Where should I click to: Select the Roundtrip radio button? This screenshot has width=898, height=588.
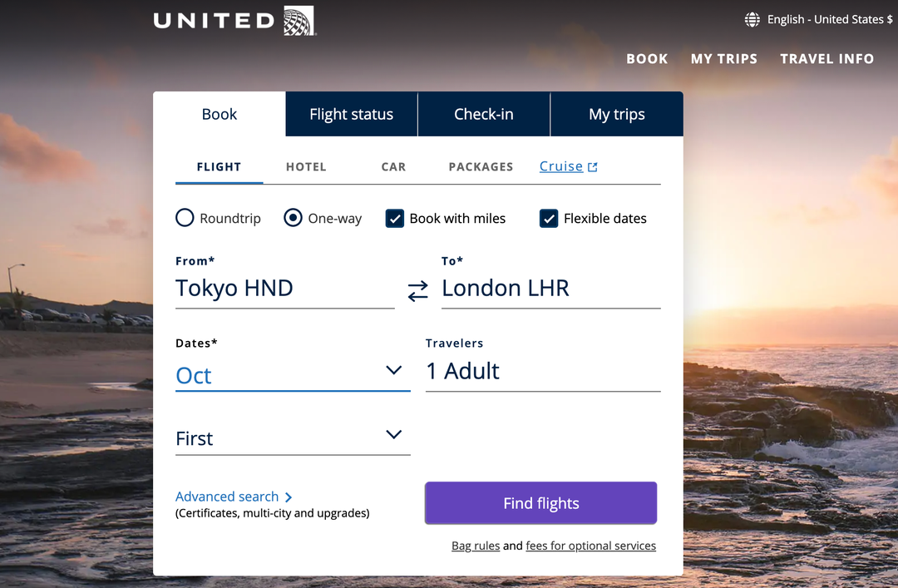(x=184, y=218)
